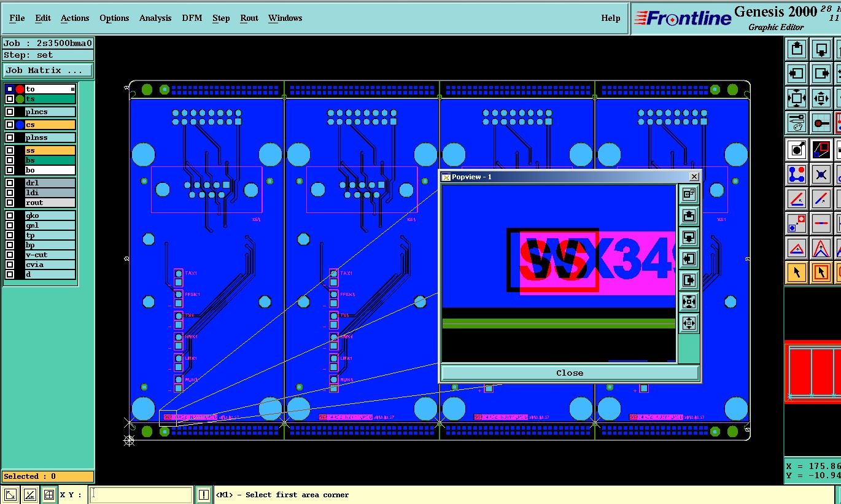
Task: Click the Close button in Popview
Action: 570,373
